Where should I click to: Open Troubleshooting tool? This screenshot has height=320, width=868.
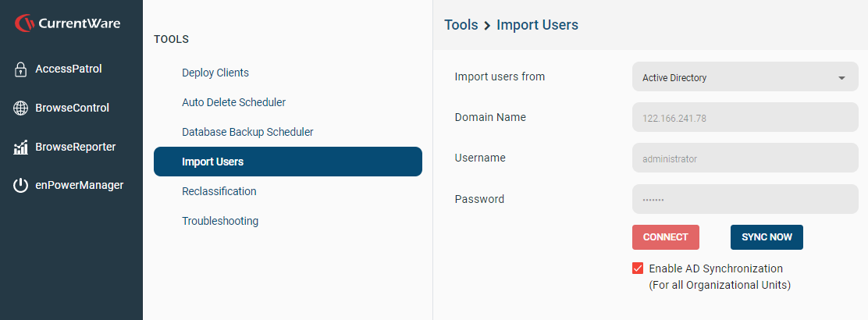[x=220, y=221]
